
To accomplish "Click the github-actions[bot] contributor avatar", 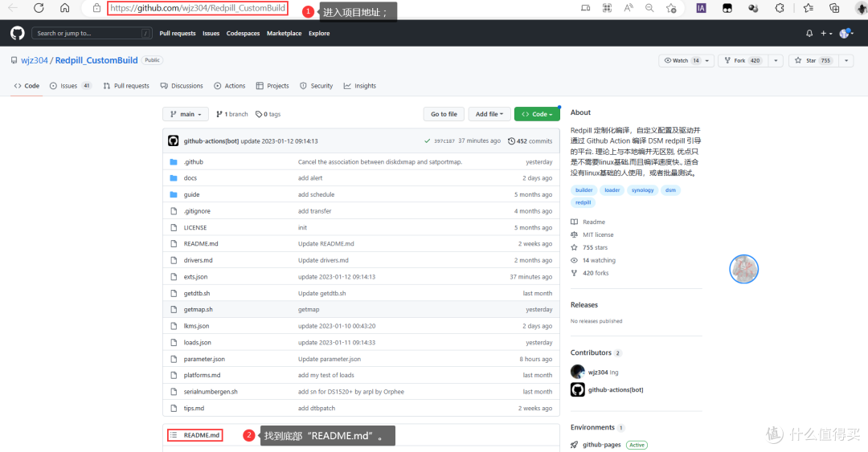I will click(x=577, y=389).
